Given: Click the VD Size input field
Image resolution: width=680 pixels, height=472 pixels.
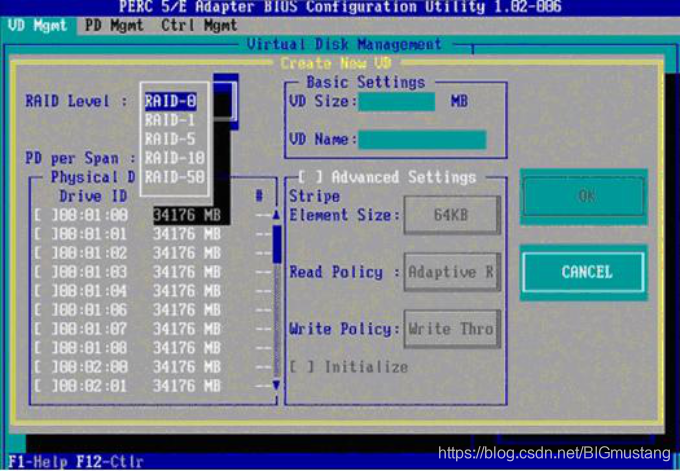Looking at the screenshot, I should coord(397,102).
